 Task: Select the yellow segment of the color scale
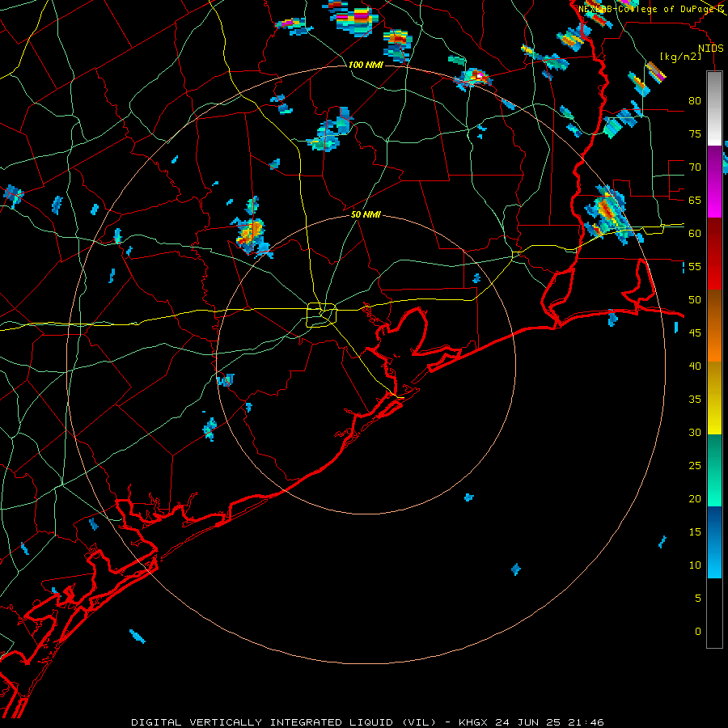click(x=714, y=398)
